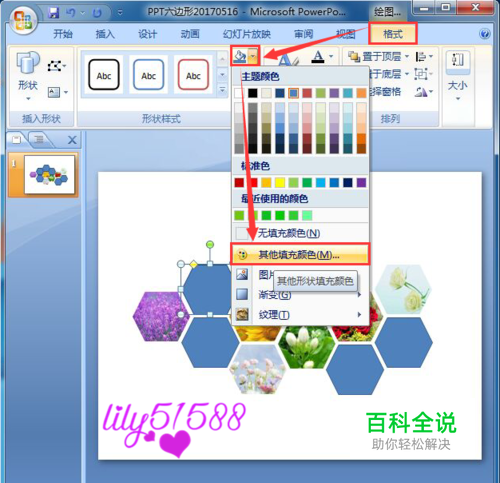Pick the light green recent color swatch
Viewport: 500px width, 483px height.
[x=307, y=216]
